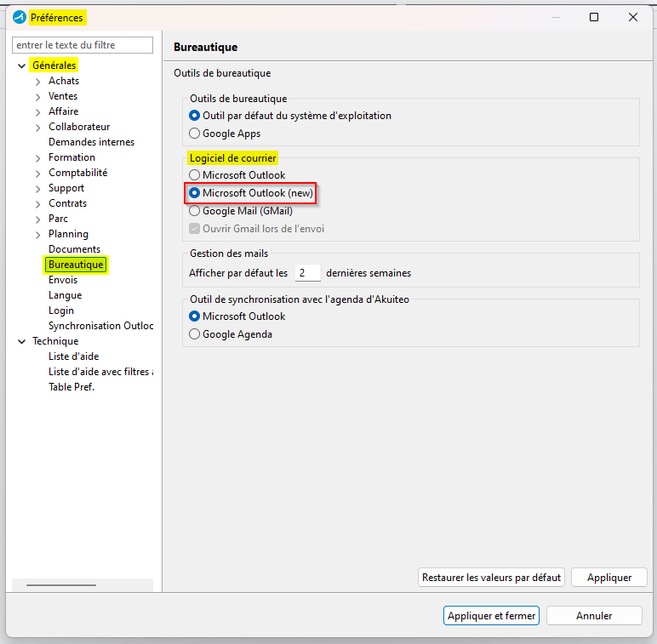Expand the Support node
Image resolution: width=657 pixels, height=644 pixels.
point(38,189)
